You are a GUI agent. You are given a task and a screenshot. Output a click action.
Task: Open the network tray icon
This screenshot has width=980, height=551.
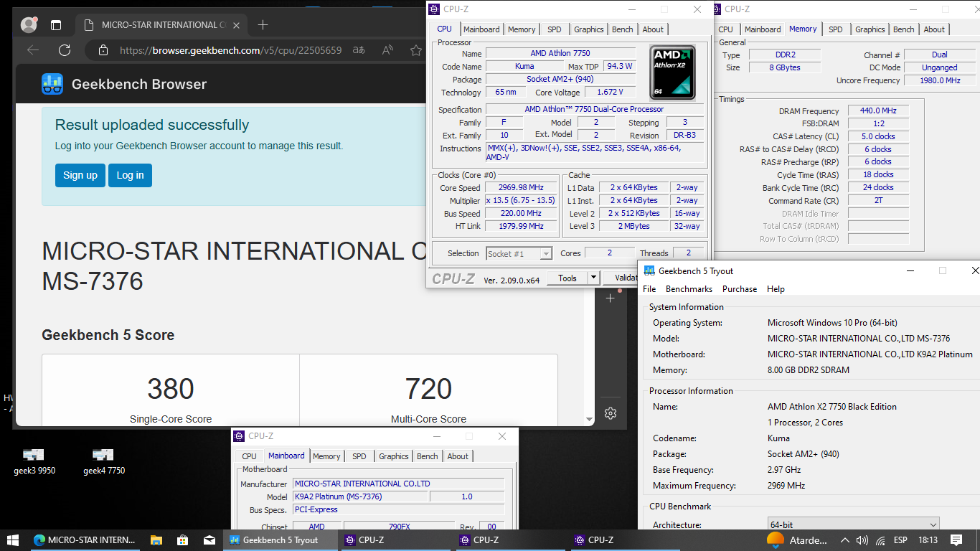pos(880,540)
